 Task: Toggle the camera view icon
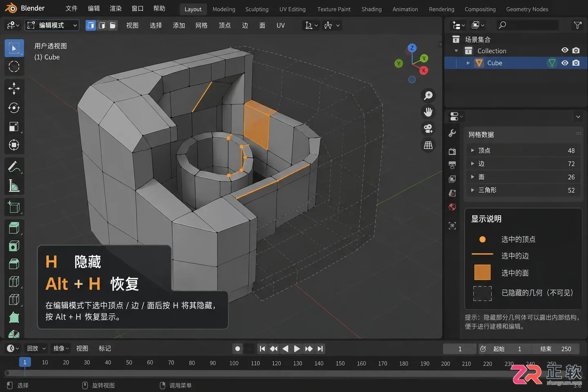point(428,129)
